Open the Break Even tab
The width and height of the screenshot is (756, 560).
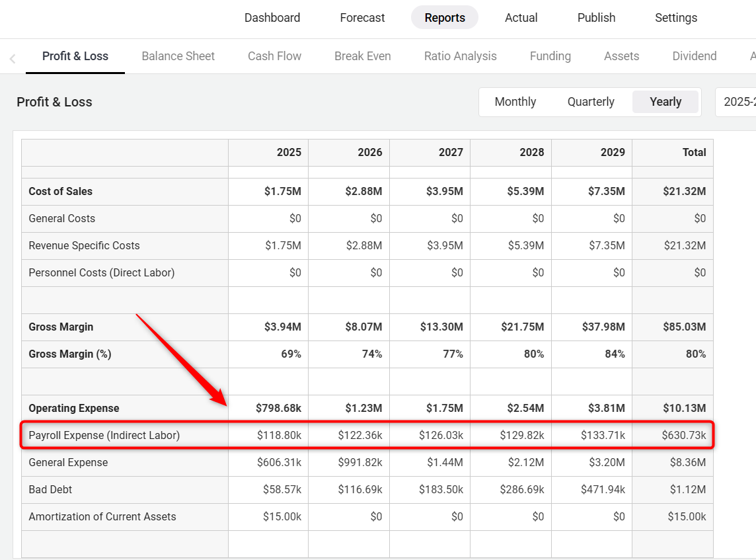363,56
